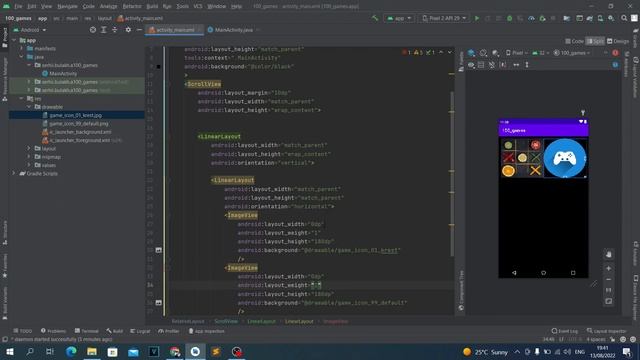Viewport: 640px width, 360px height.
Task: Switch to the MainActivity.java editor tab
Action: pyautogui.click(x=233, y=30)
